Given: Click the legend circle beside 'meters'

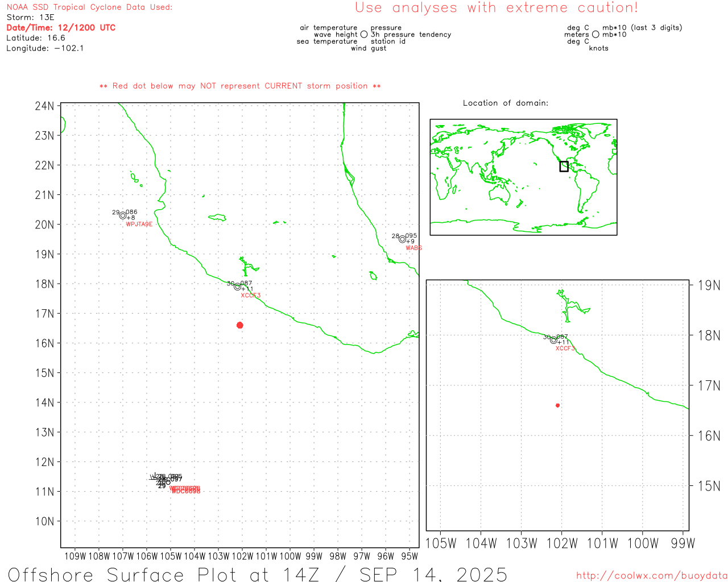Looking at the screenshot, I should 595,35.
